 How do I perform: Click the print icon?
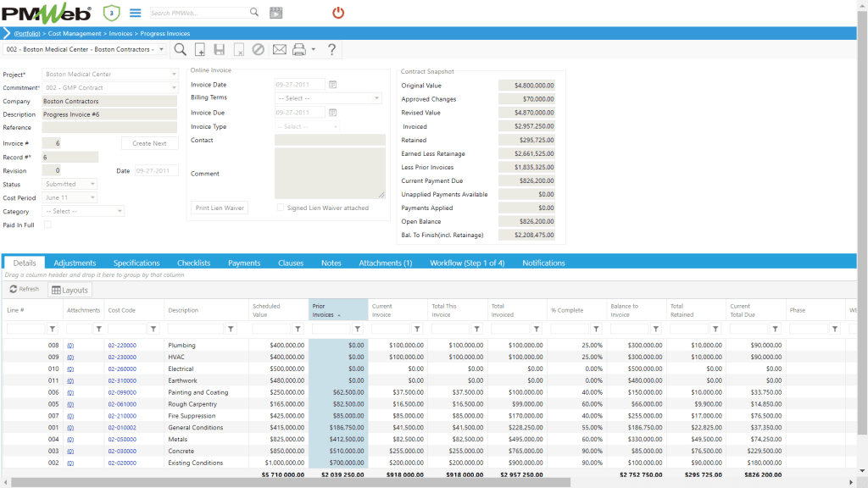299,50
